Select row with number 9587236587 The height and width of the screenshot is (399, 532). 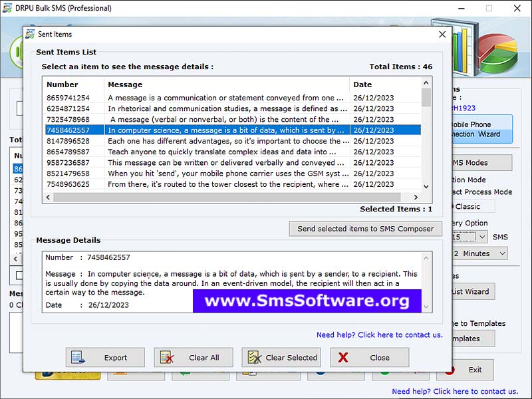tap(233, 162)
